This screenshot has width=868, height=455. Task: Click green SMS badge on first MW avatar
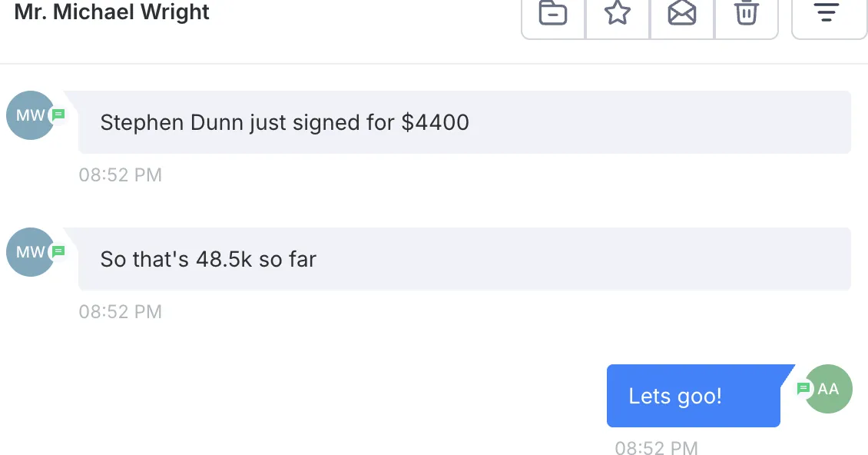coord(58,115)
